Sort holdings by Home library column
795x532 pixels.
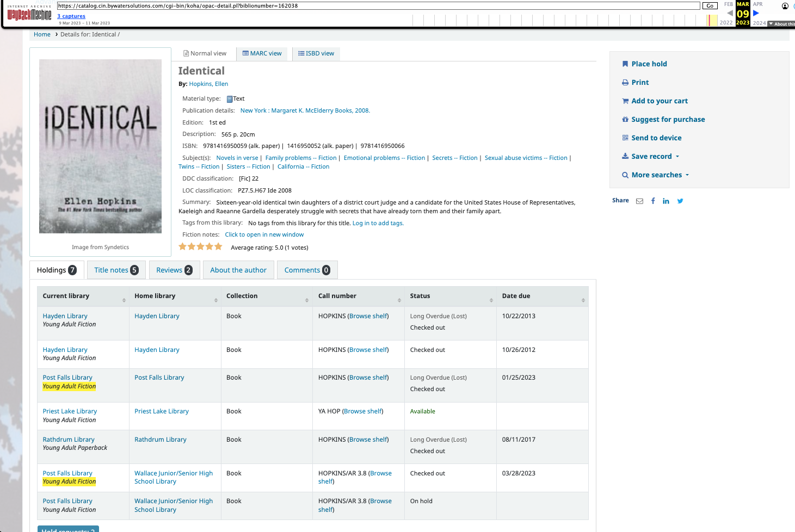(x=175, y=296)
